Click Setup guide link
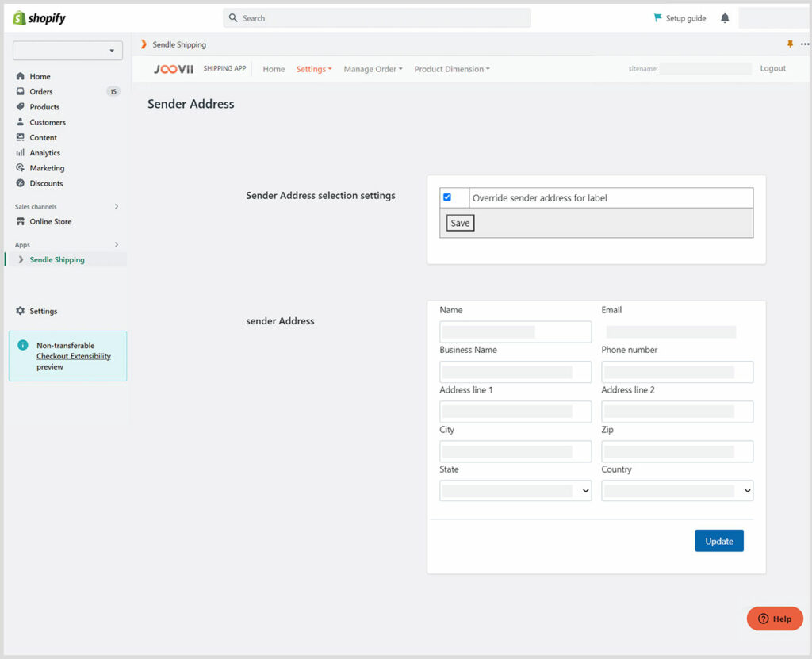The height and width of the screenshot is (659, 812). point(686,18)
